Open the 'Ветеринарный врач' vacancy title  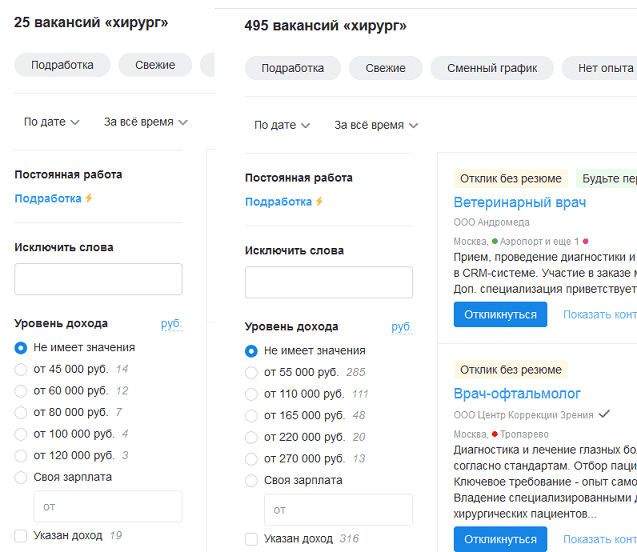(x=519, y=202)
